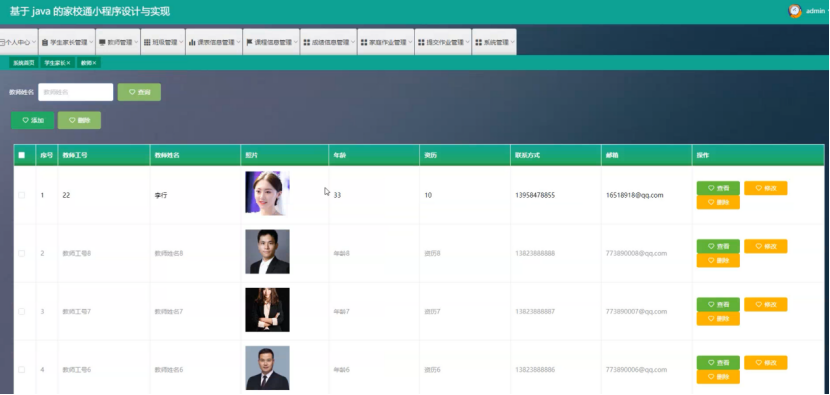Image resolution: width=830 pixels, height=395 pixels.
Task: Open photo thumbnail in 教师姓名8 row
Action: [267, 252]
